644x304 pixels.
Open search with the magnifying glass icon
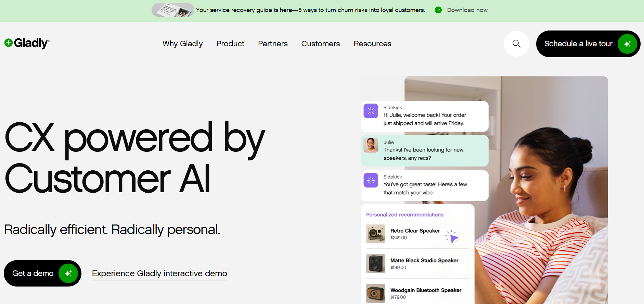(516, 44)
